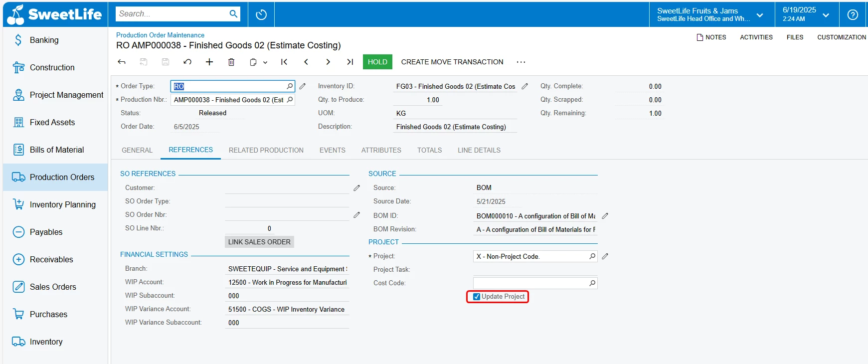Open the Customization menu
The image size is (868, 364).
[x=842, y=37]
